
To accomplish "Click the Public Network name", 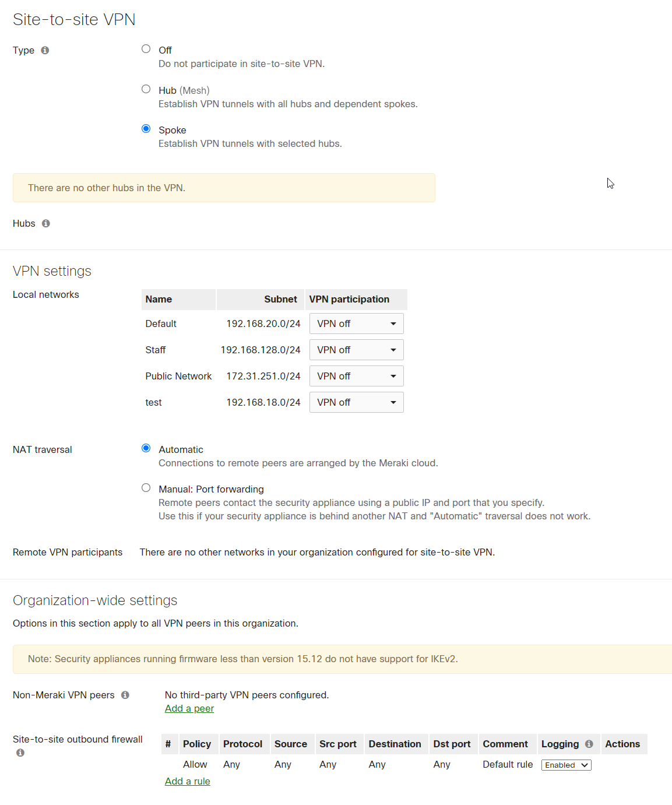I will tap(178, 376).
